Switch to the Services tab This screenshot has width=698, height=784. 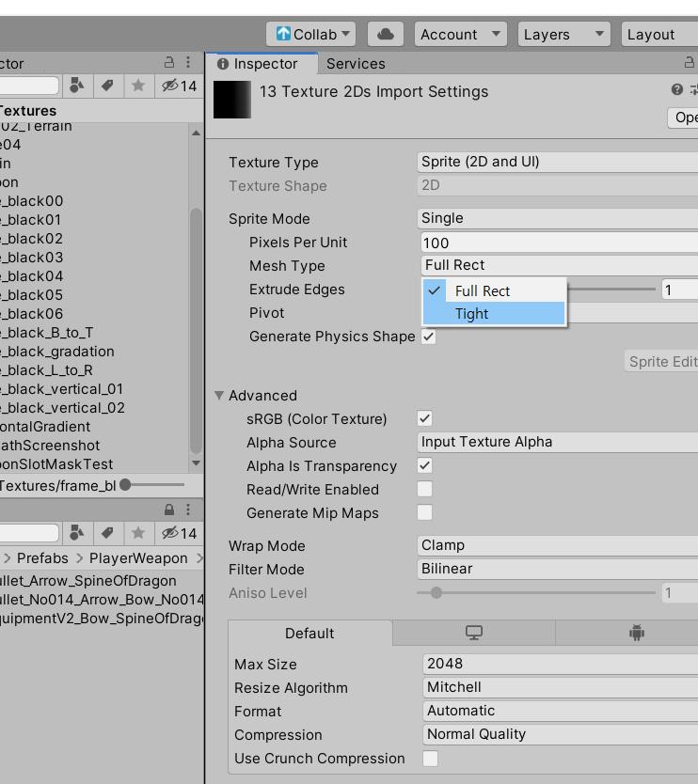356,64
